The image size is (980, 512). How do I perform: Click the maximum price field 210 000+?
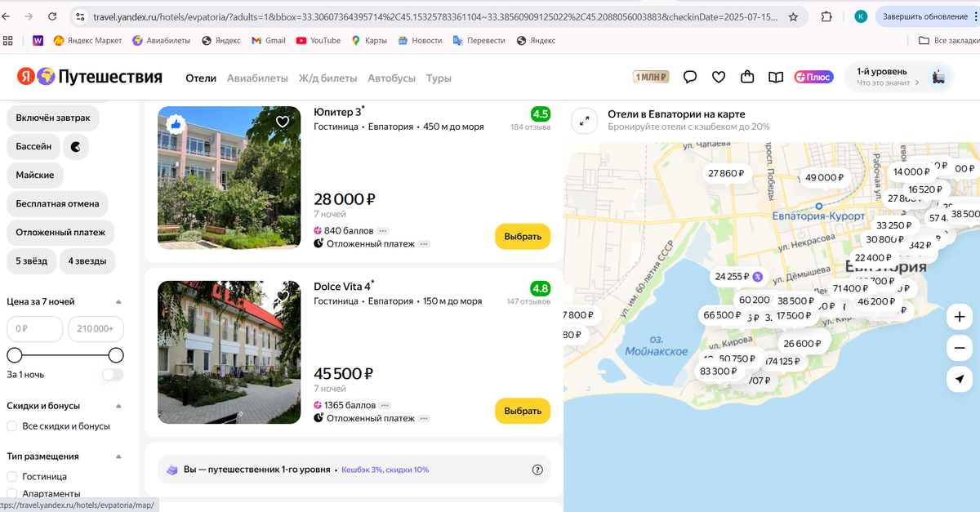click(x=96, y=329)
